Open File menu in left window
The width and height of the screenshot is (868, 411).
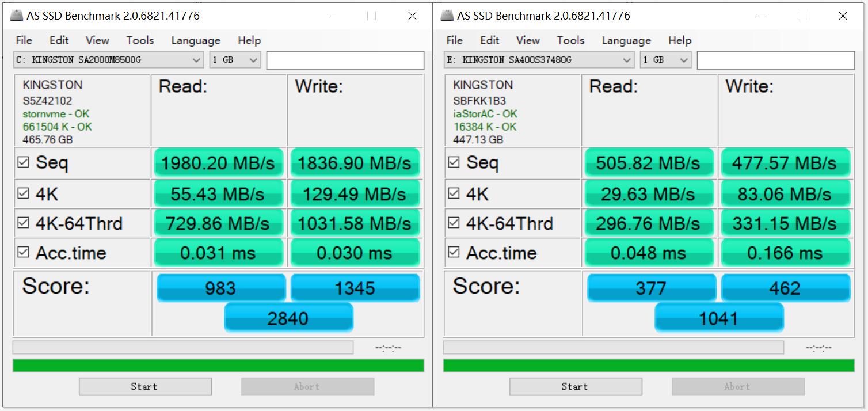[x=24, y=40]
